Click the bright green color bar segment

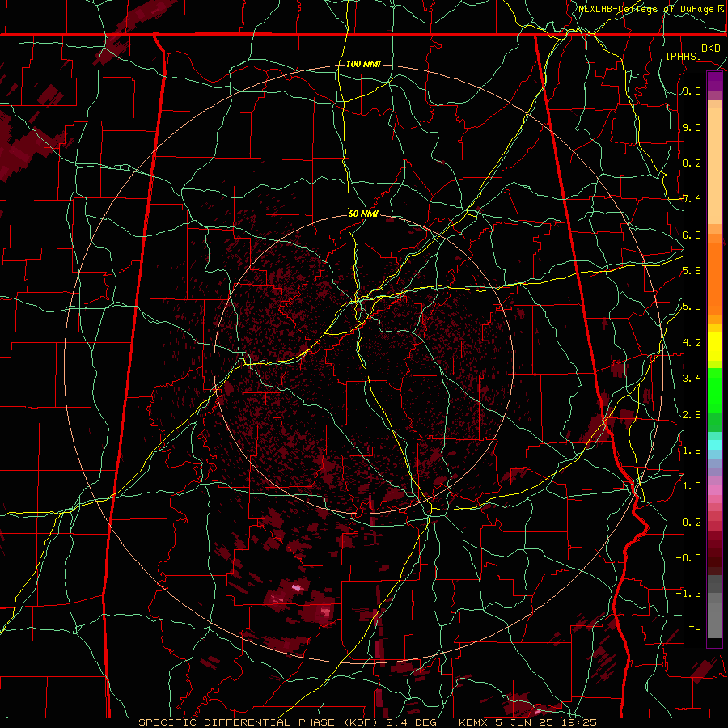(x=714, y=391)
